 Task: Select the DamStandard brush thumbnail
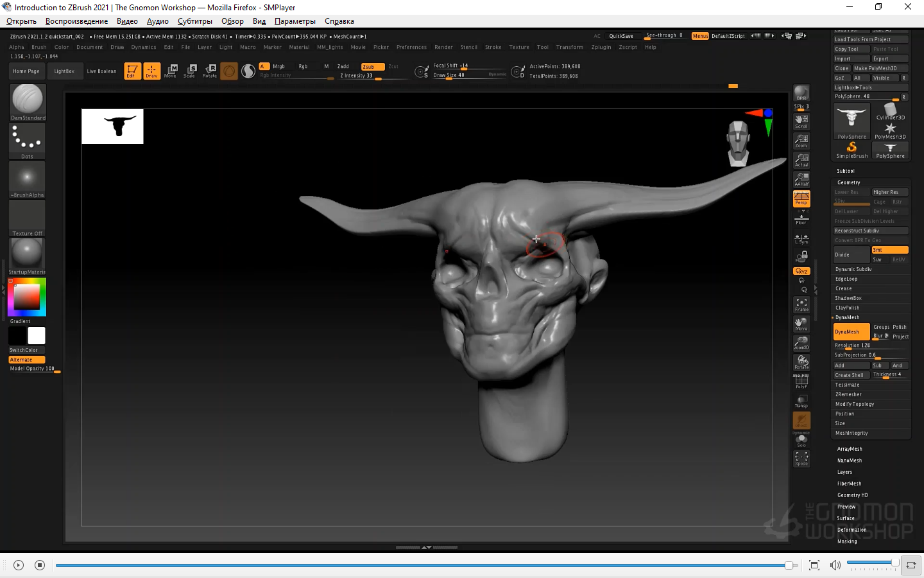pos(27,100)
